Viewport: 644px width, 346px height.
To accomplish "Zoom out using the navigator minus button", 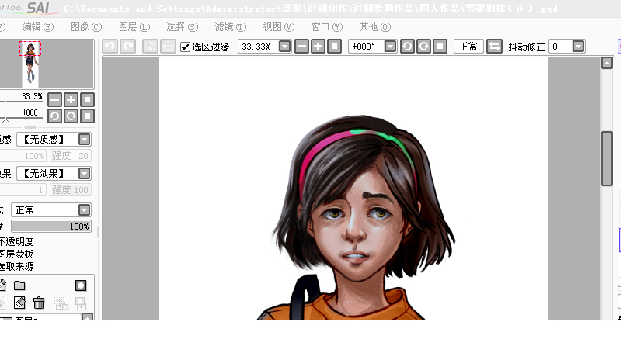I will click(54, 99).
